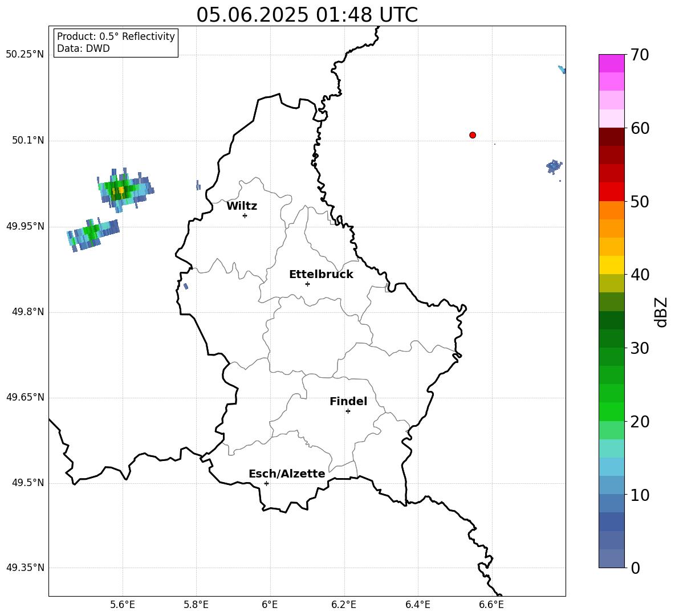Click the 49.35°N latitude label
The image size is (675, 616).
pos(25,568)
